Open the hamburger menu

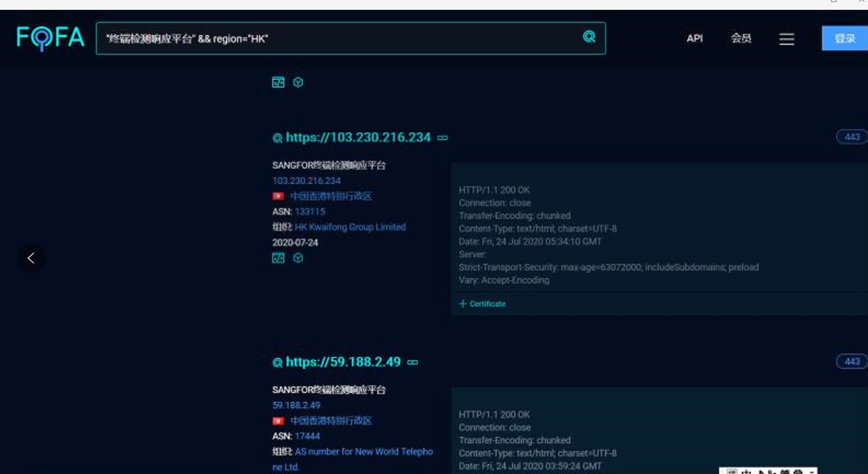pos(786,39)
